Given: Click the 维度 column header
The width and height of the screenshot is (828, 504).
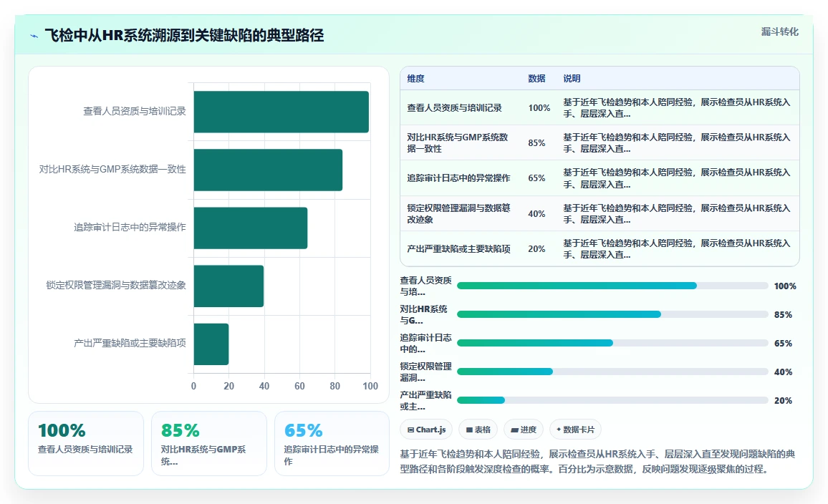Looking at the screenshot, I should pos(415,78).
